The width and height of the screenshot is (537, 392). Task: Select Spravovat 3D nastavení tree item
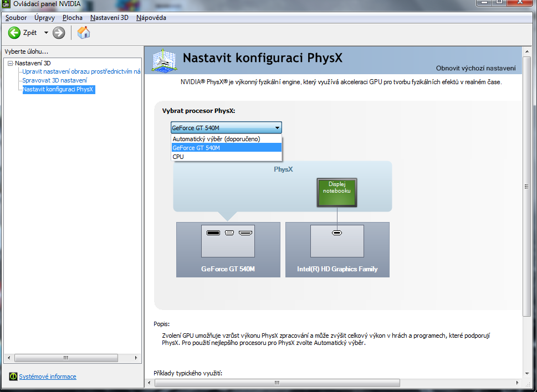[x=54, y=80]
